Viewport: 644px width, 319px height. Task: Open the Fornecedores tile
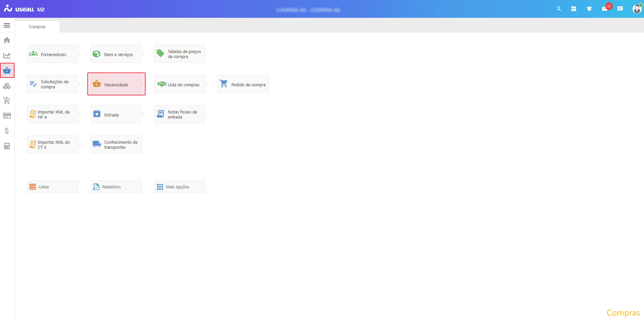coord(53,54)
